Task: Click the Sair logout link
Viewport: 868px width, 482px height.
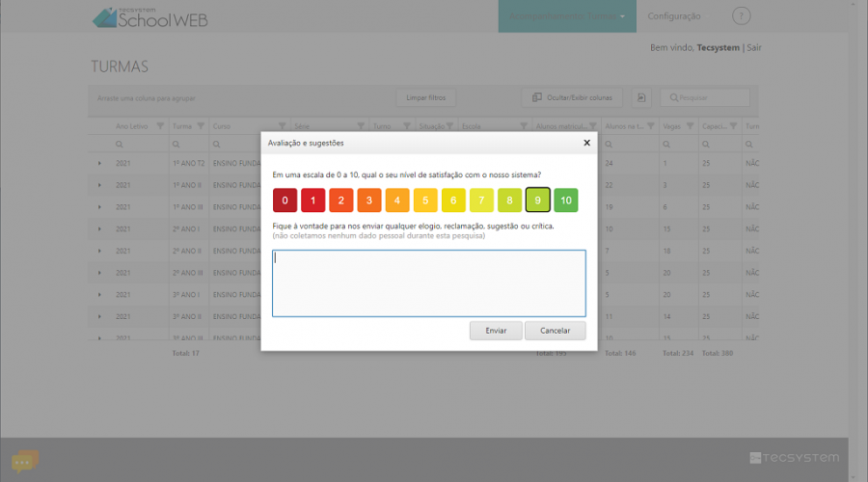Action: (753, 47)
